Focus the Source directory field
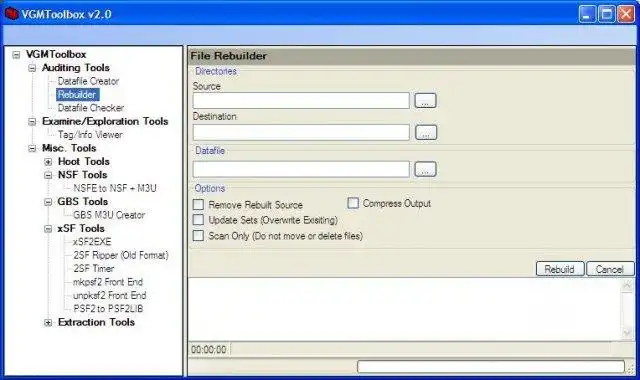This screenshot has width=640, height=380. pyautogui.click(x=301, y=100)
